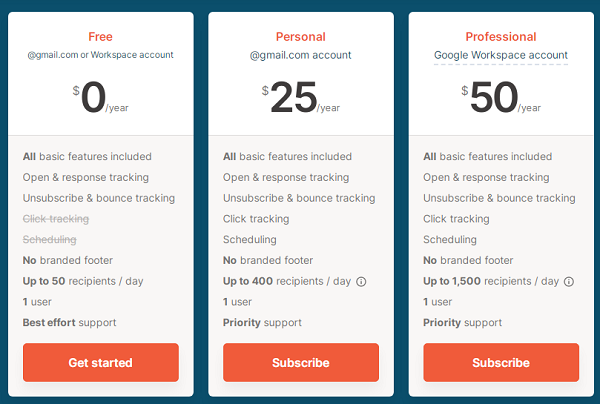Screen dimensions: 600x404
Task: Click the info icon beside 400 recipients
Action: (361, 282)
